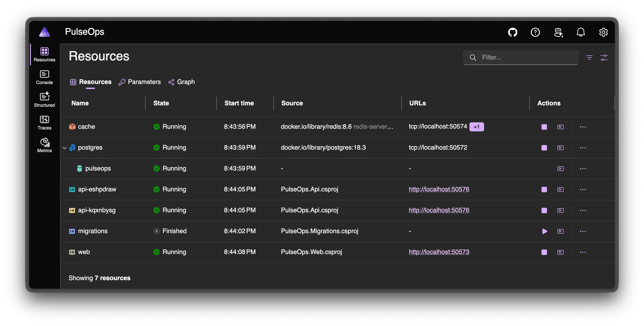Switch to the Resources tab

(x=90, y=82)
